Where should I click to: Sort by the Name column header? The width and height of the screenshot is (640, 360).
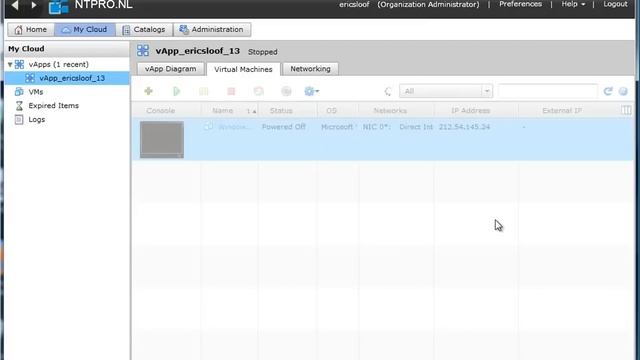tap(222, 111)
